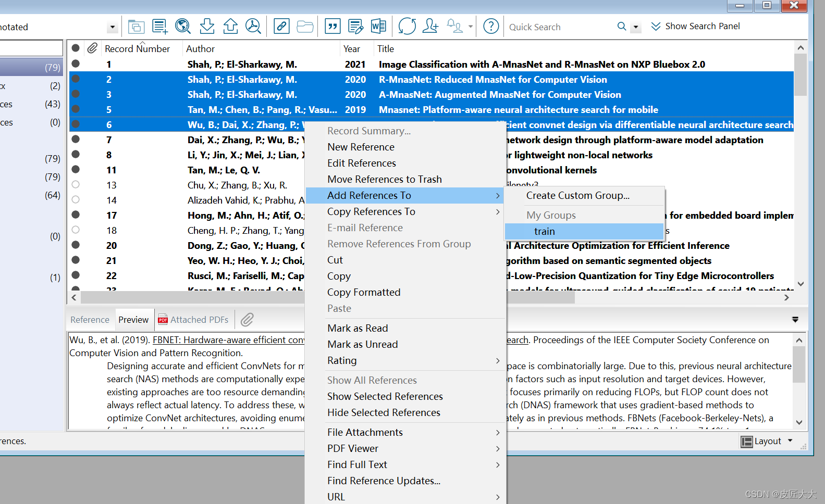This screenshot has height=504, width=825.
Task: Open the Layout dropdown arrow
Action: (791, 441)
